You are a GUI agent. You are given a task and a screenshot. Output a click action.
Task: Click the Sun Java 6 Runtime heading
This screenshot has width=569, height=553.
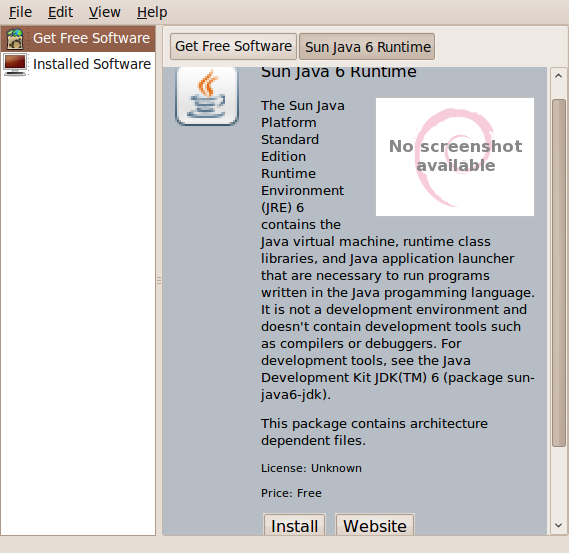(339, 72)
